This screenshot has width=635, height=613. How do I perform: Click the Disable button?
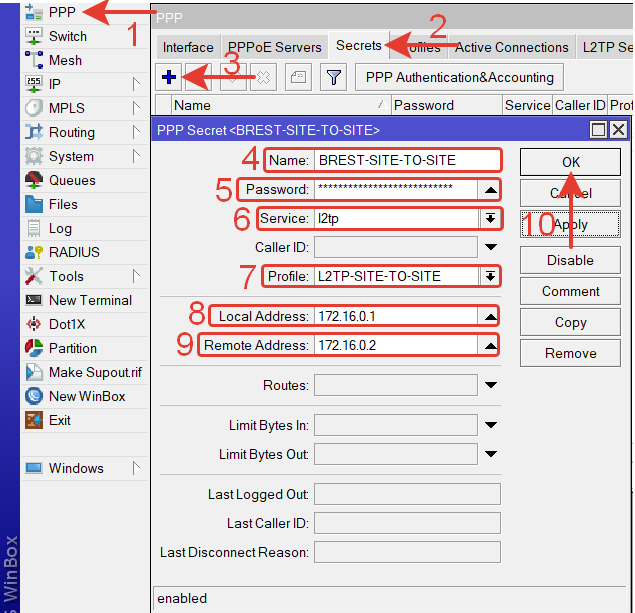tap(570, 260)
